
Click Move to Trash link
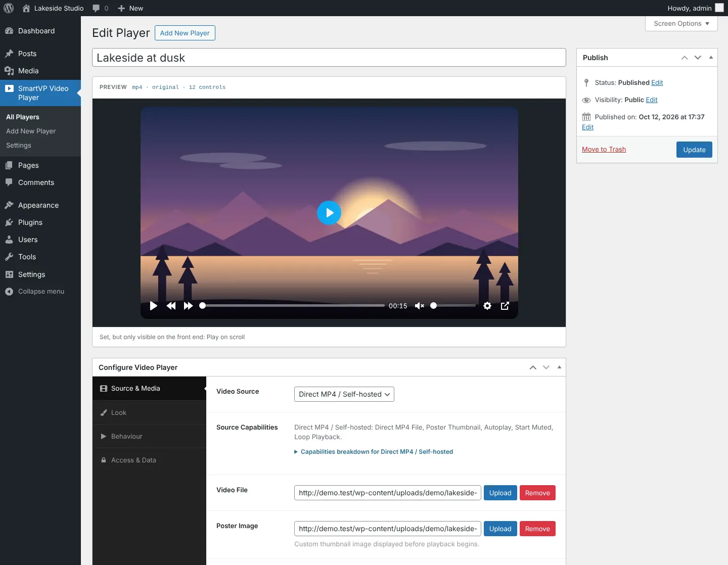(x=604, y=149)
